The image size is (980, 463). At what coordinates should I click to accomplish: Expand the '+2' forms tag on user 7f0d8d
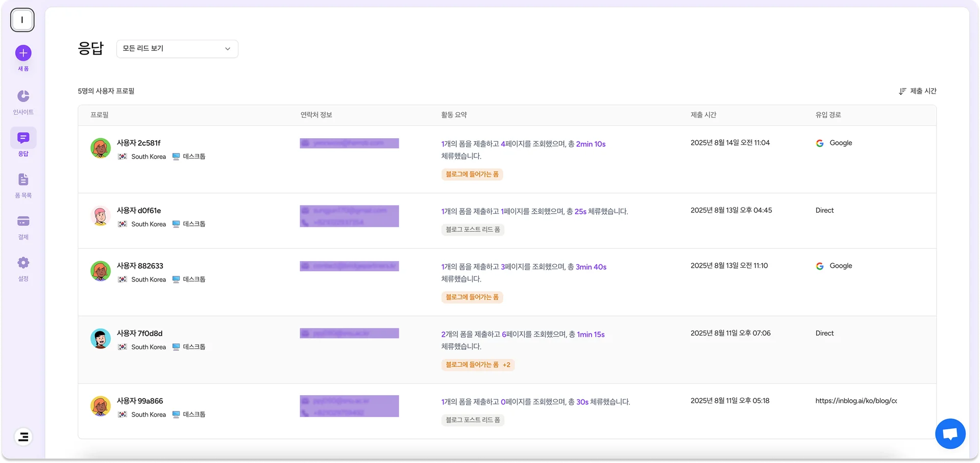click(x=506, y=365)
